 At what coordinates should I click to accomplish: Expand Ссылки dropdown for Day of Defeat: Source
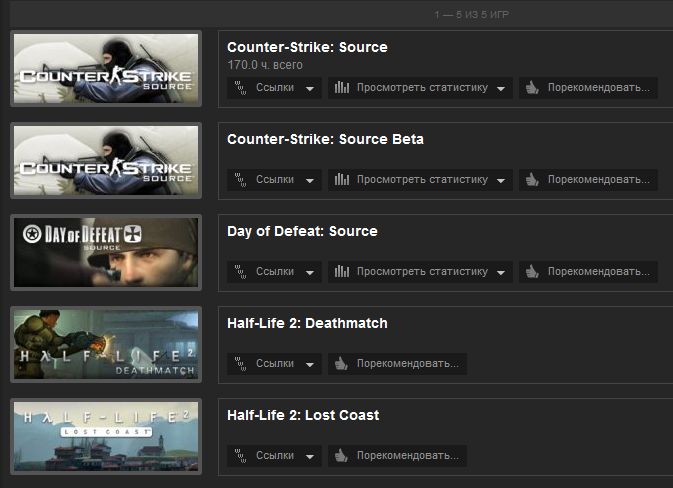[274, 272]
